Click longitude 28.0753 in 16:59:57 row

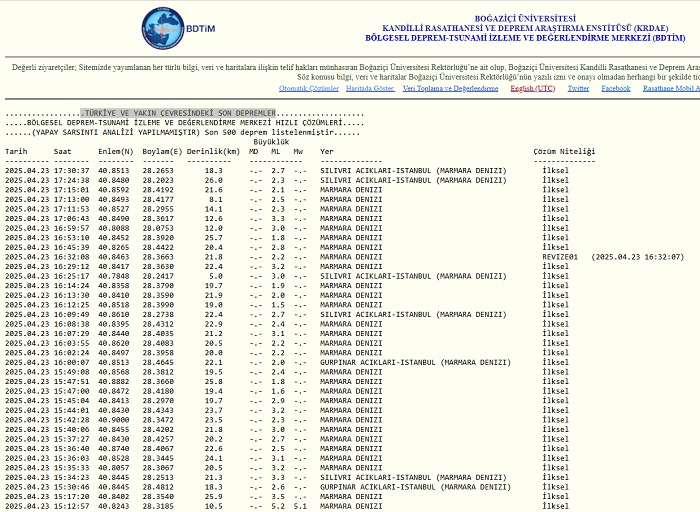(x=158, y=228)
